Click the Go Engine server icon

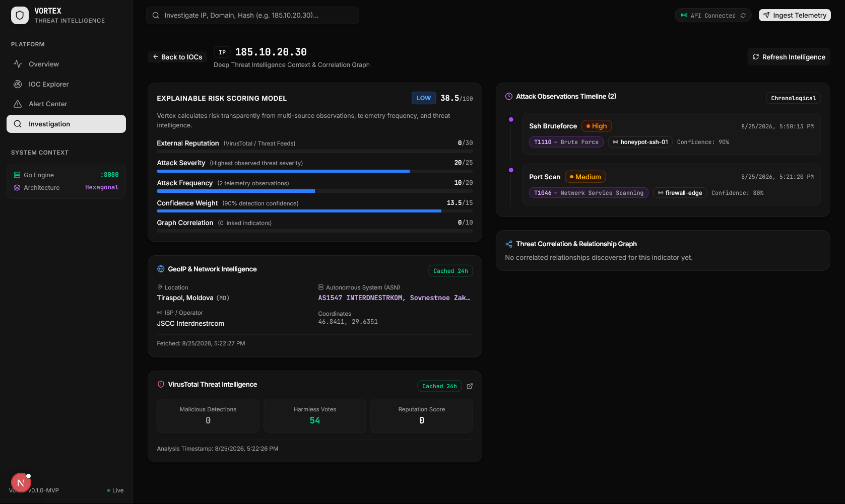point(17,175)
